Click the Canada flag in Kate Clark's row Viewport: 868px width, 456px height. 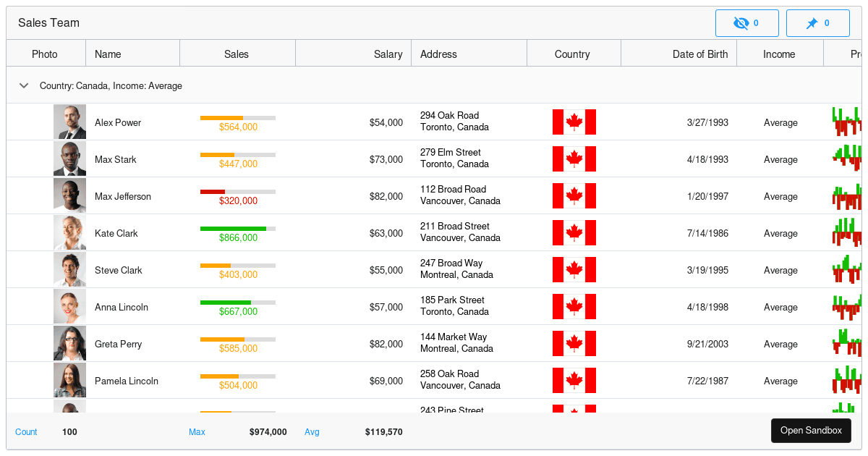574,232
